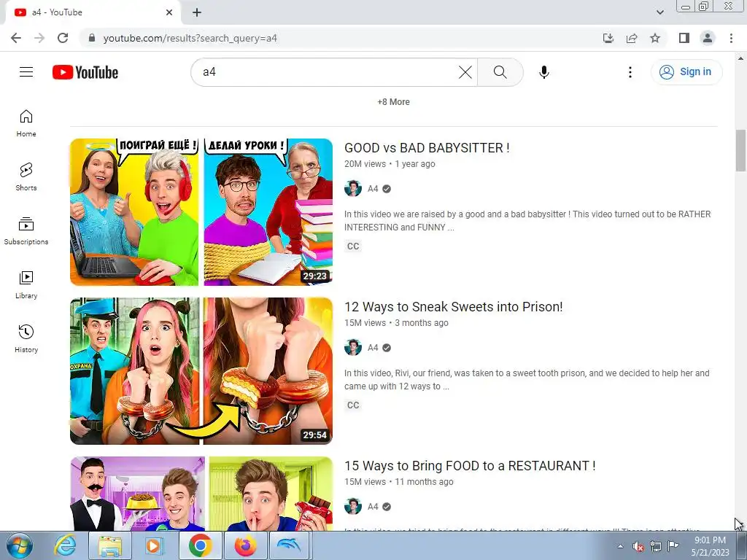Click scrollbar up arrow
Screen dimensions: 747x560
click(x=740, y=58)
